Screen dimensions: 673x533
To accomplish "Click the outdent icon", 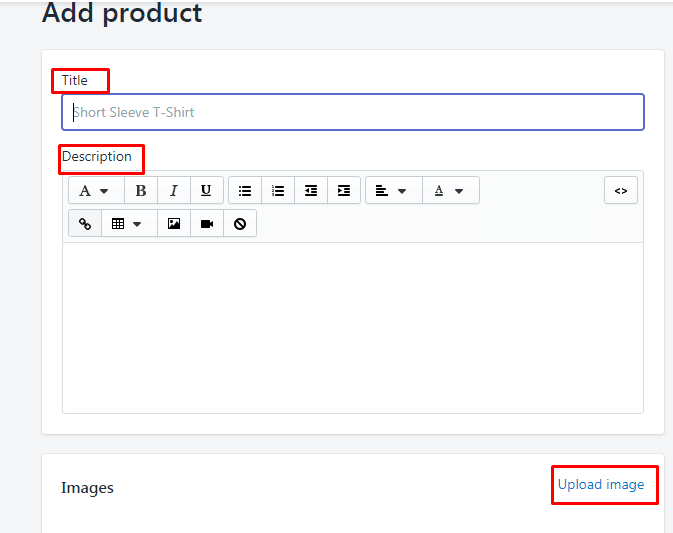I will (311, 190).
